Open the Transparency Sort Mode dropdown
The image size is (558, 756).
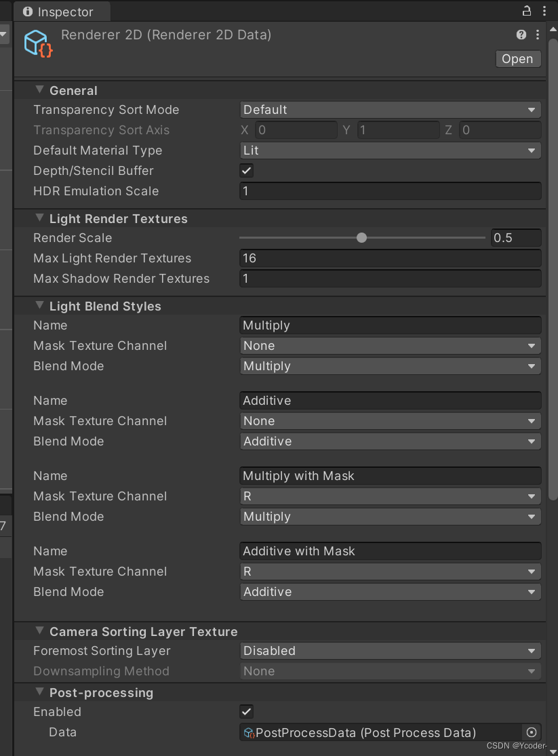pyautogui.click(x=390, y=109)
